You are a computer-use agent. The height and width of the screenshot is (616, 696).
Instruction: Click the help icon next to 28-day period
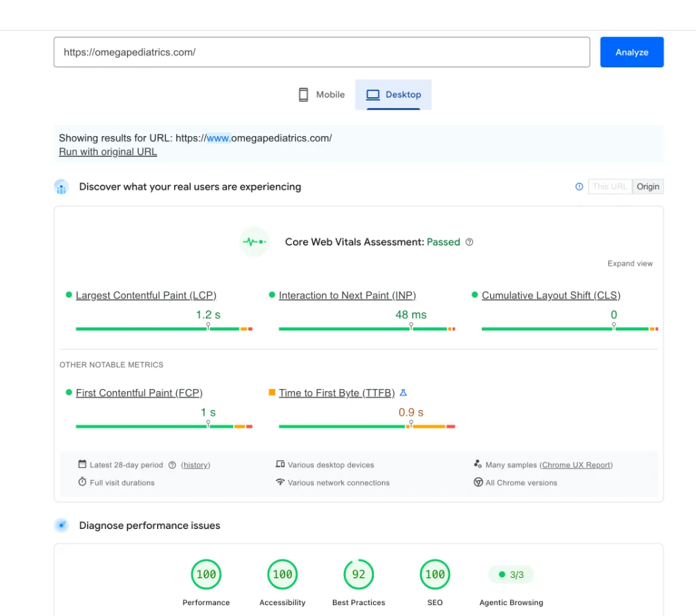pos(172,465)
